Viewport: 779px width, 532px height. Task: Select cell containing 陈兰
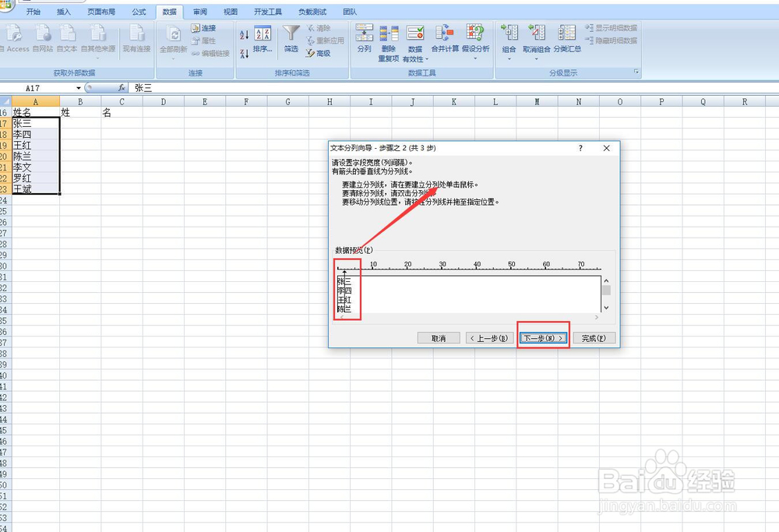coord(36,156)
